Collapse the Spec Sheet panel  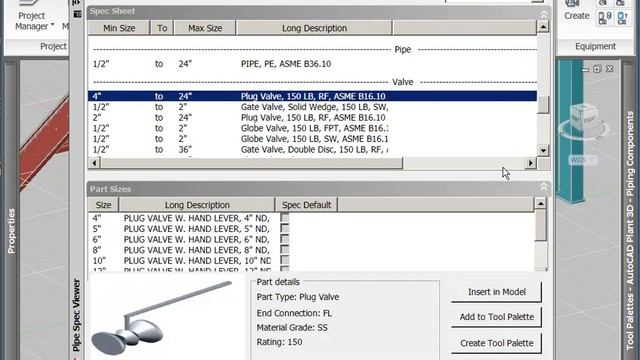pos(544,14)
